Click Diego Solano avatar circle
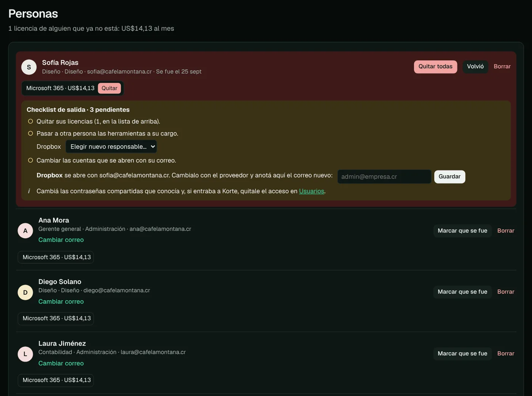 click(25, 292)
